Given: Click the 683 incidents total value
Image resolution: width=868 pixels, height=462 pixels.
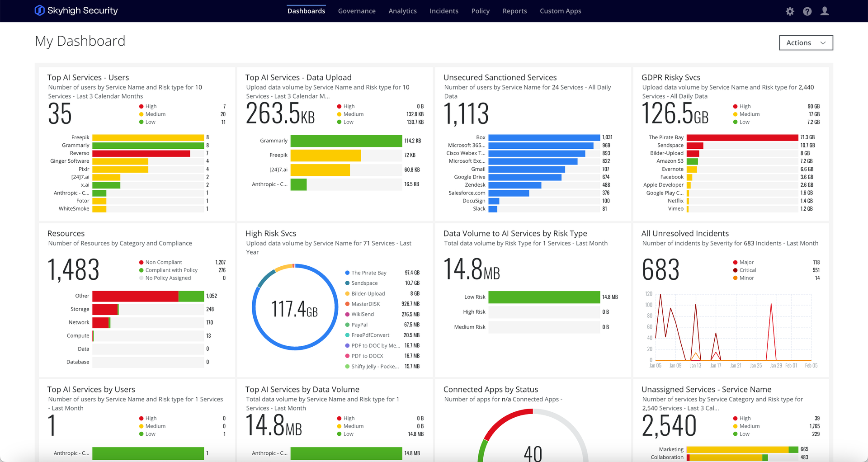Looking at the screenshot, I should tap(660, 269).
